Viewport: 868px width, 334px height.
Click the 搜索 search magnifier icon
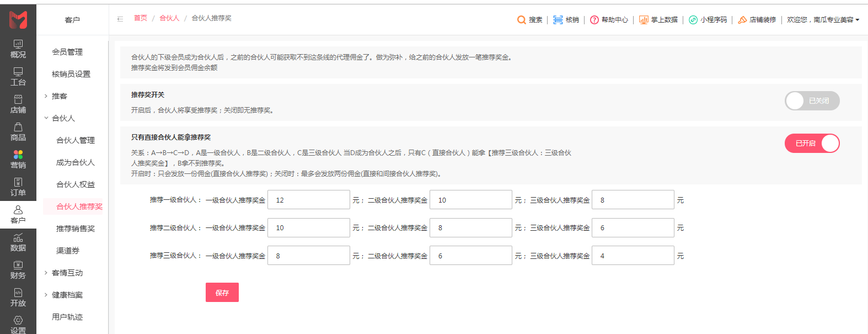tap(521, 20)
